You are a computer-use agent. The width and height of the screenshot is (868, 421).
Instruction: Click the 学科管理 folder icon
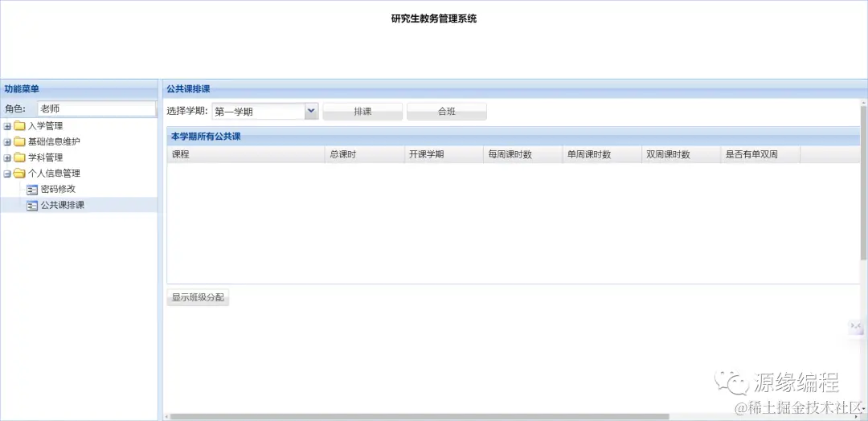coord(19,157)
